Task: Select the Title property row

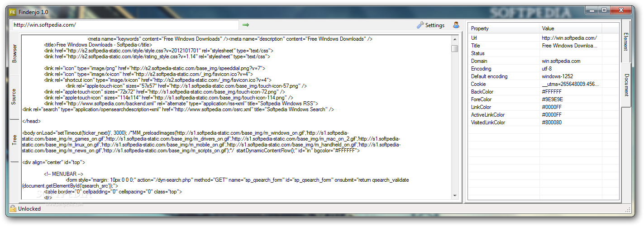Action: point(544,46)
